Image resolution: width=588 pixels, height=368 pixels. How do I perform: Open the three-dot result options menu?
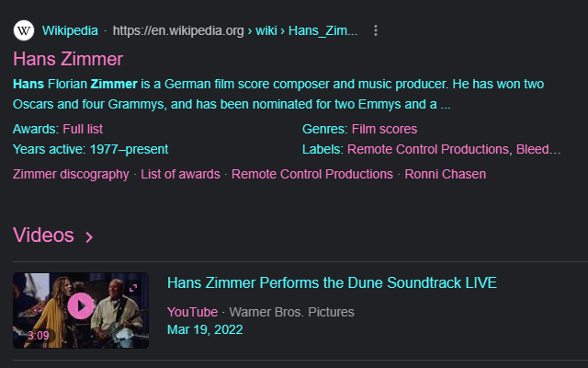pos(376,30)
